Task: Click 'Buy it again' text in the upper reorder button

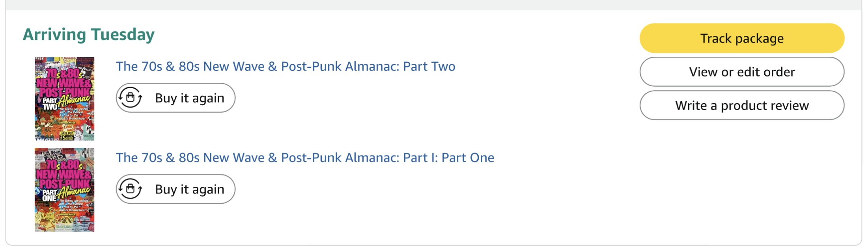Action: pos(189,98)
